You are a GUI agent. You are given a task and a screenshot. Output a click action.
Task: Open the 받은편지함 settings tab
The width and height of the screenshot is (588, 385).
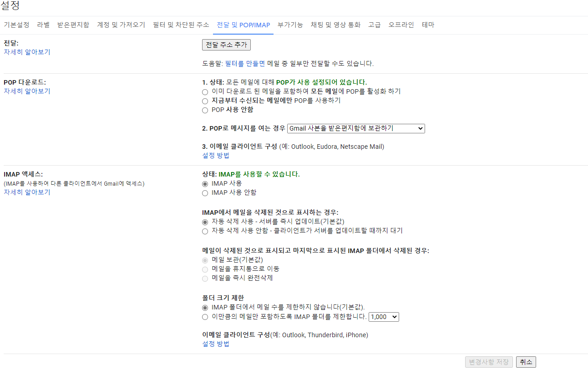[73, 25]
